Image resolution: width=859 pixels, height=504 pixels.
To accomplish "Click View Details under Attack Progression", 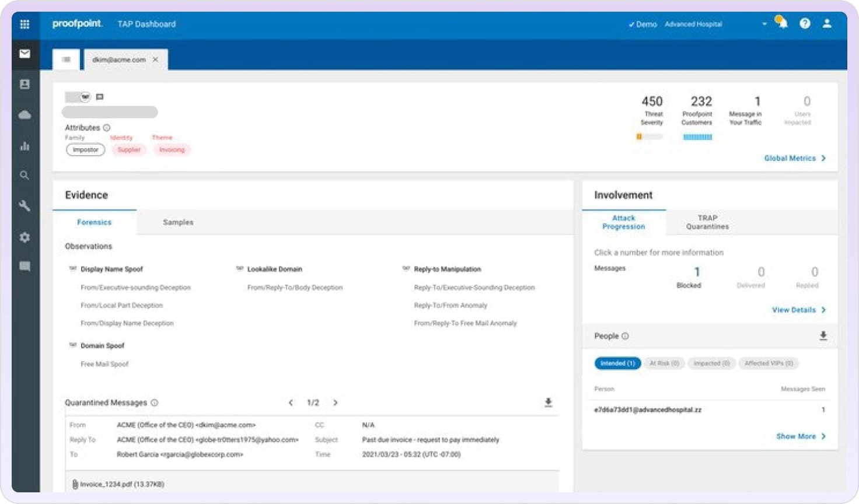I will click(798, 310).
